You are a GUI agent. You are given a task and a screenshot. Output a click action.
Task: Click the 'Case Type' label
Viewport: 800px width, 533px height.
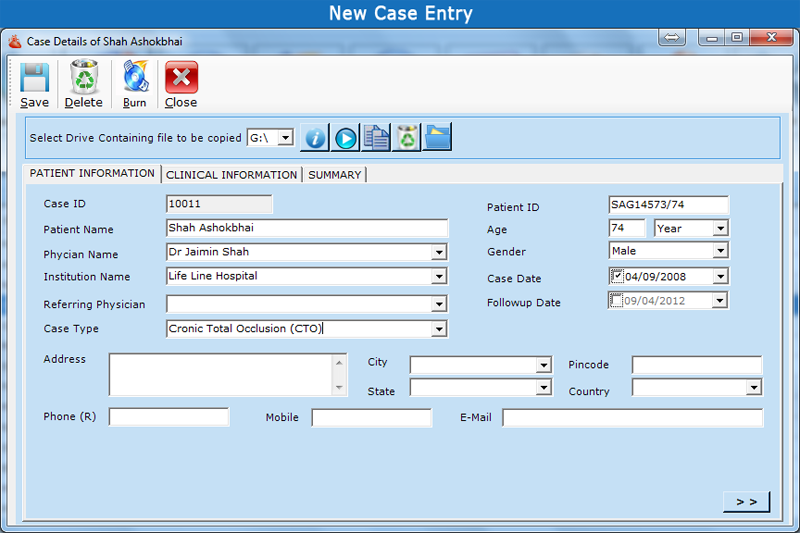pyautogui.click(x=71, y=329)
